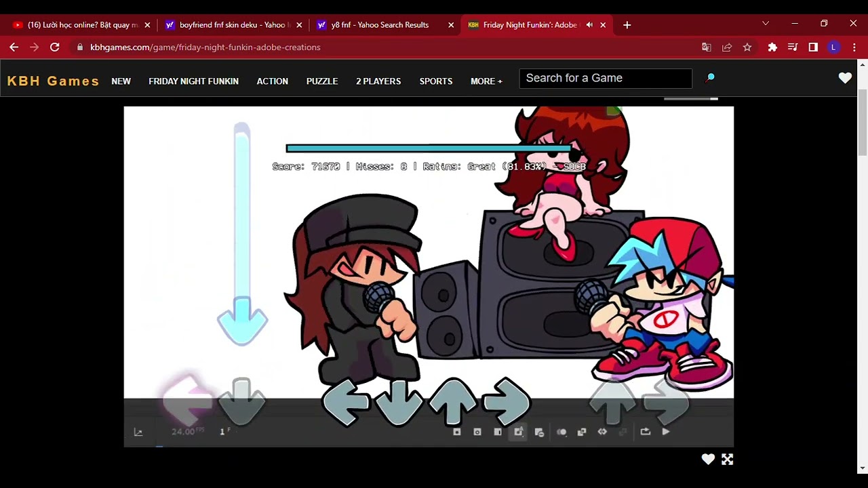Open the Google Translate page icon
Screen dimensions: 868x488
(707, 47)
